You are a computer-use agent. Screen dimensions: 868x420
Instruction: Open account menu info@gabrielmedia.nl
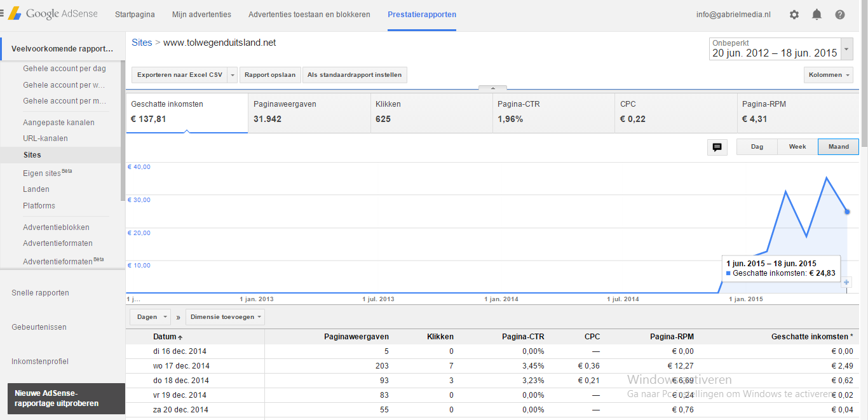coord(733,15)
